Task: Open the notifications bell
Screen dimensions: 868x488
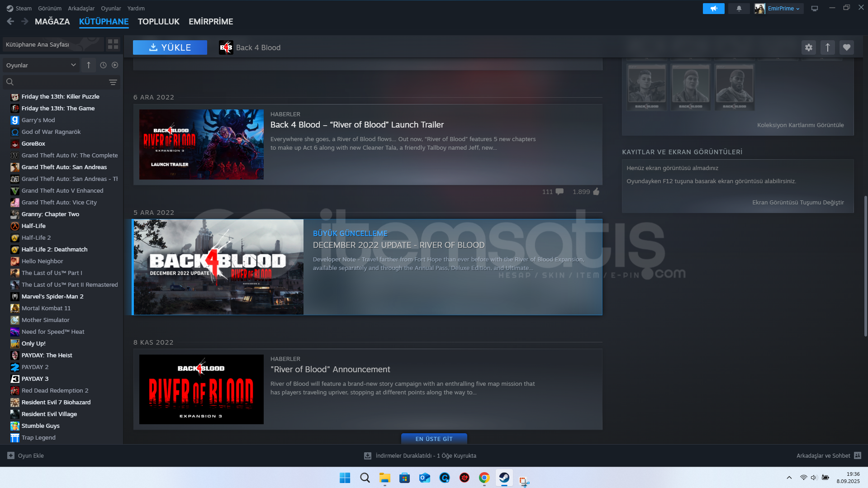Action: point(739,9)
